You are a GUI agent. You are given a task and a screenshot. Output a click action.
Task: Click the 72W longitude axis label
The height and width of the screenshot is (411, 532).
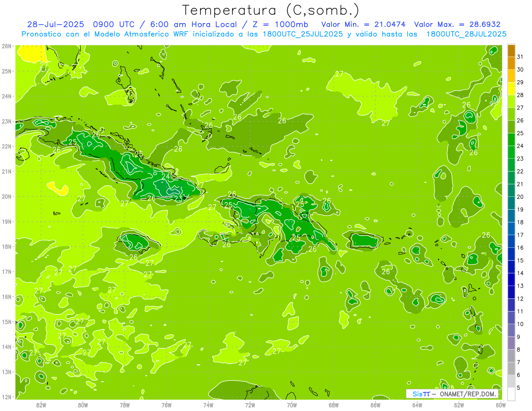(250, 405)
